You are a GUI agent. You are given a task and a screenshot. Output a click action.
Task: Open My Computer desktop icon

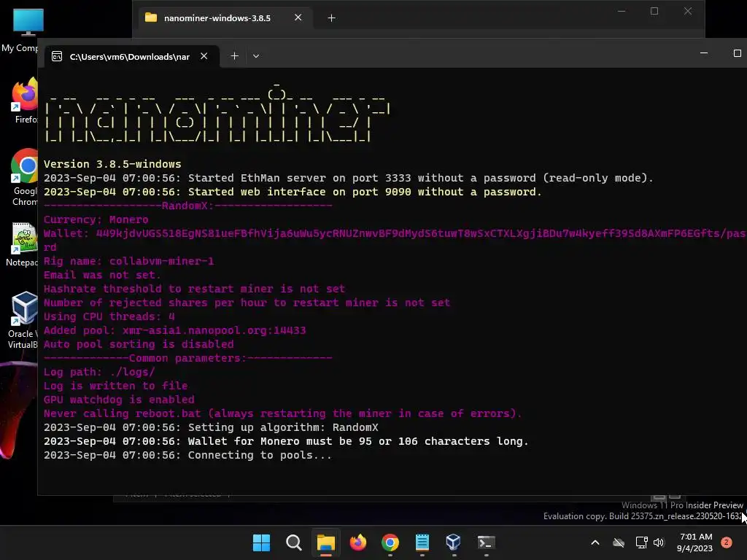(x=20, y=30)
